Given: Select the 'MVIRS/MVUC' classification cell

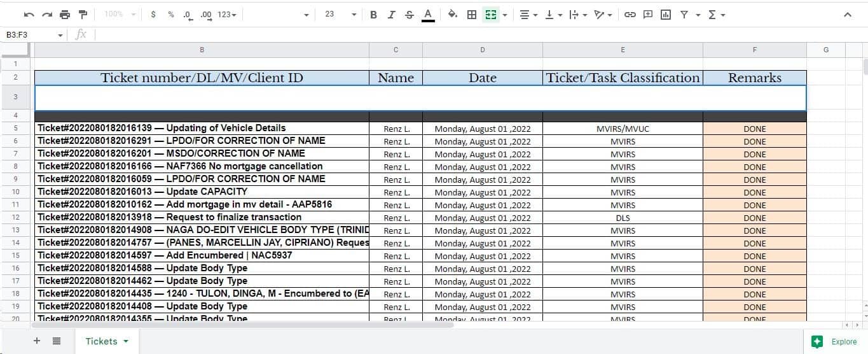Looking at the screenshot, I should point(623,128).
